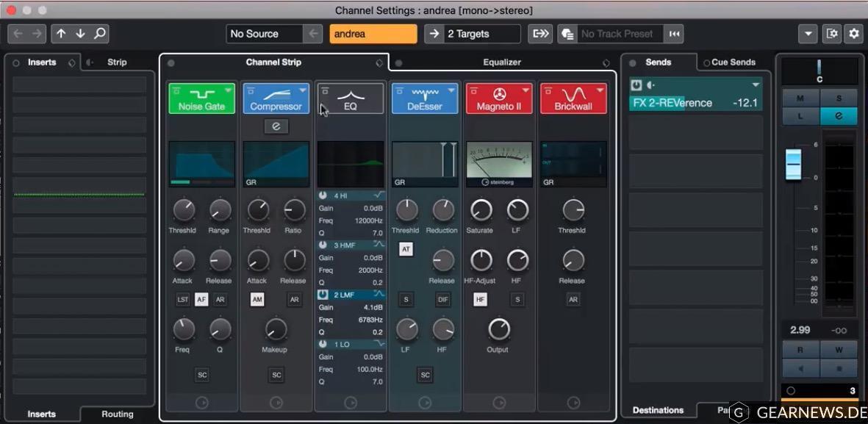Open the 2 Targets output routing selector
The width and height of the screenshot is (868, 424).
[x=482, y=34]
